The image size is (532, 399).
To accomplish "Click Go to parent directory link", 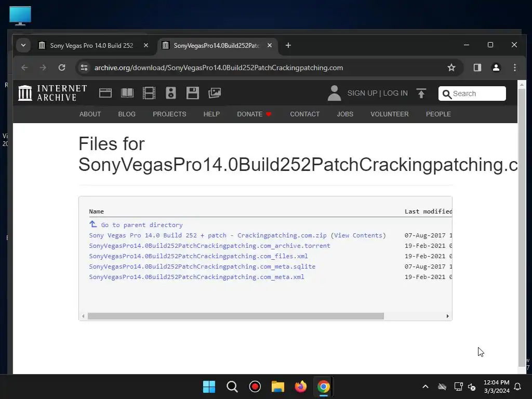I will (x=142, y=225).
